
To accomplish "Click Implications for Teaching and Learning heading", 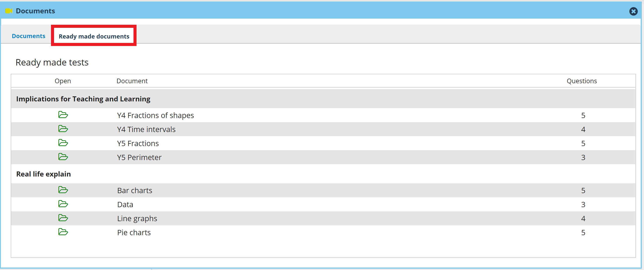I will point(83,99).
